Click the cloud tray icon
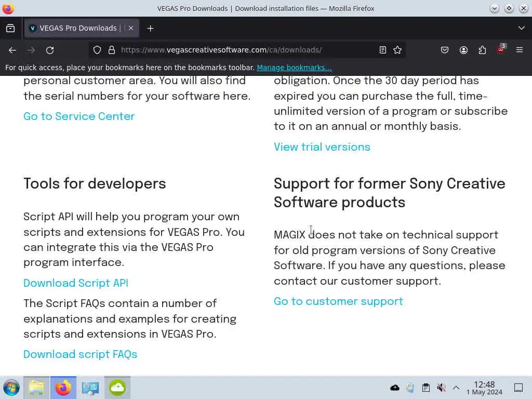Image resolution: width=532 pixels, height=399 pixels. tap(395, 388)
